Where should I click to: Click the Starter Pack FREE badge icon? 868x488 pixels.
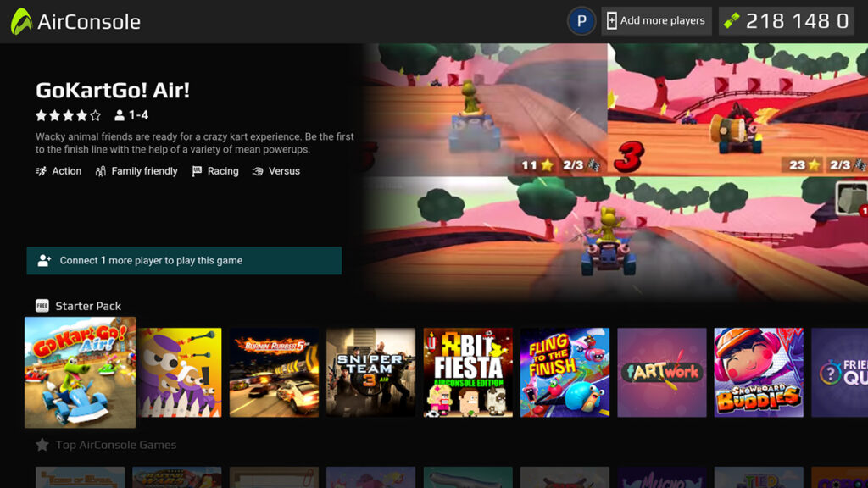[42, 306]
